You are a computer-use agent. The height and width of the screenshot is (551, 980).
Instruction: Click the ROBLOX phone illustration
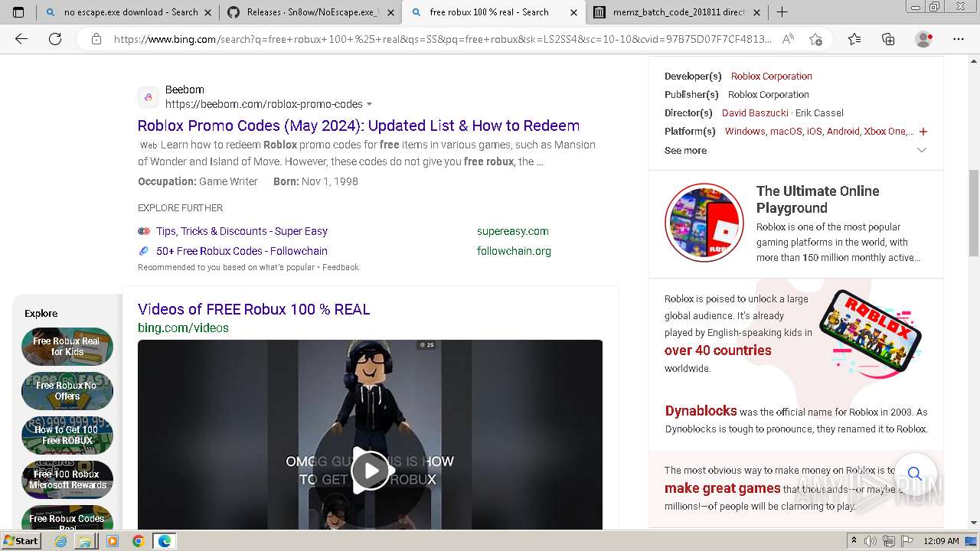[x=871, y=332]
